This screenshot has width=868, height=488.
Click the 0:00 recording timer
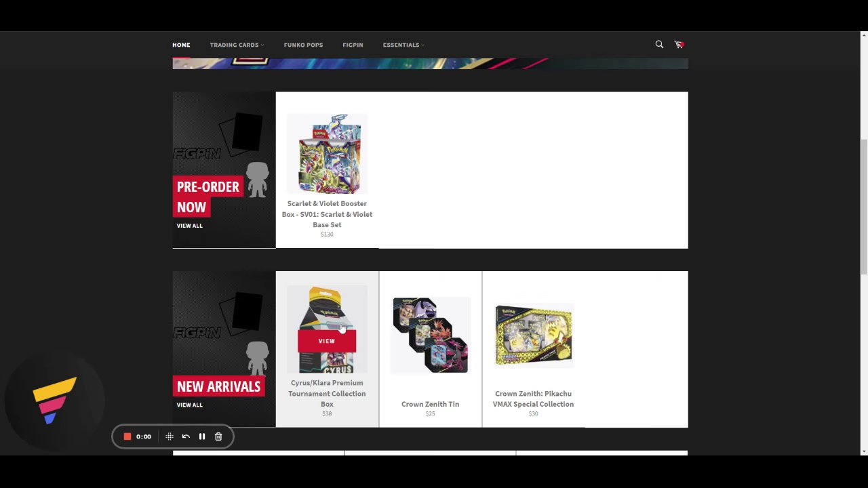tap(144, 436)
